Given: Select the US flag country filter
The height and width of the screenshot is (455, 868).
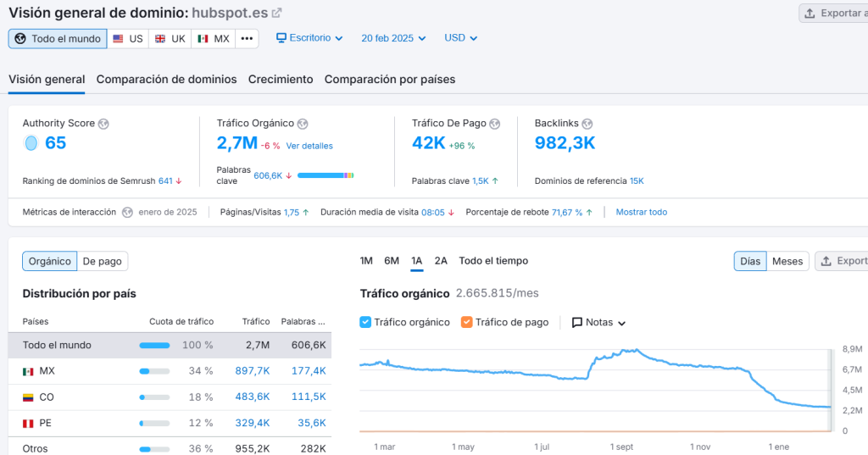Looking at the screenshot, I should [128, 39].
